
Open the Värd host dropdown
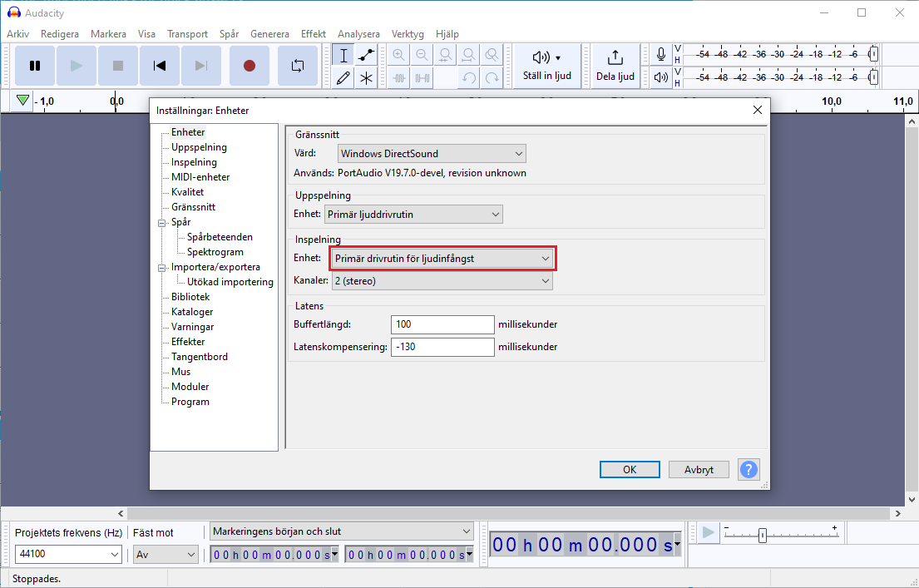coord(431,153)
